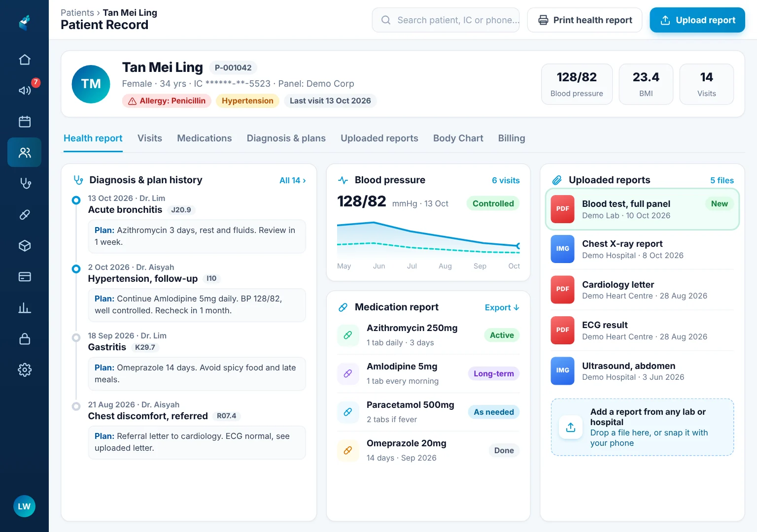This screenshot has height=532, width=757.
Task: Open the 6 visits link
Action: (x=506, y=180)
